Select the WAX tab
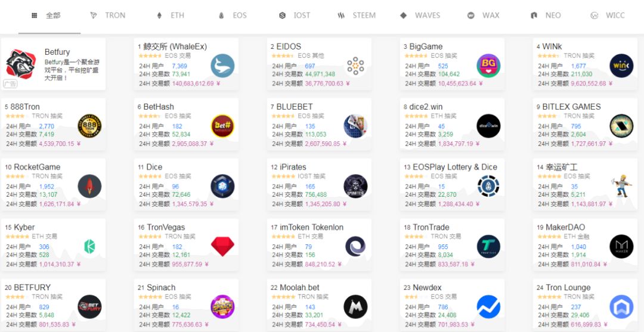 point(483,15)
